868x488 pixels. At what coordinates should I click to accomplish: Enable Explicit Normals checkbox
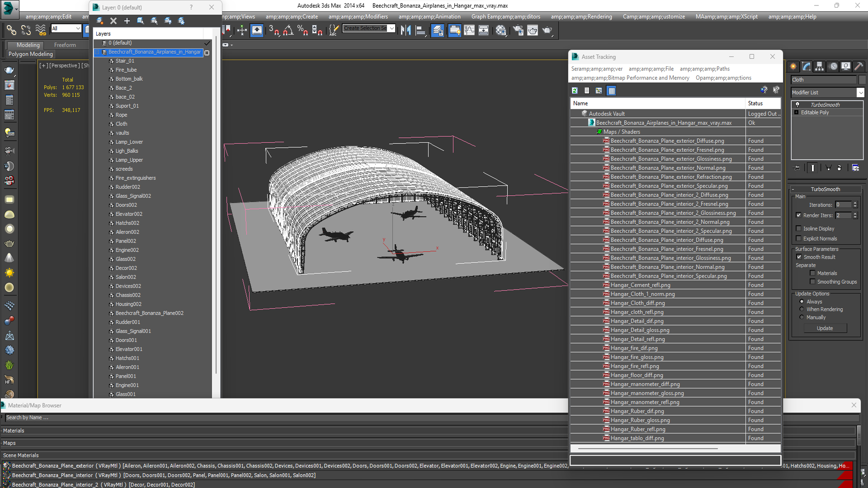[798, 238]
